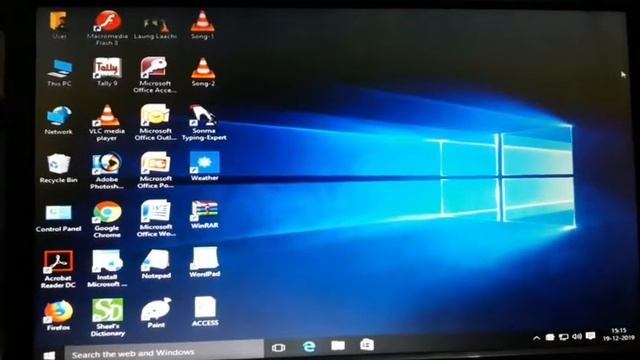Select the Song-2 VLC file
This screenshot has height=360, width=640.
point(203,72)
